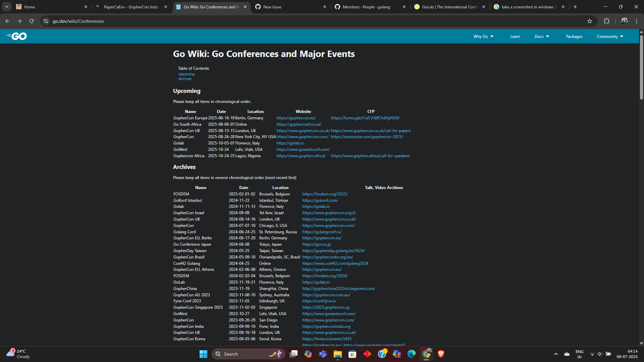Show hidden system tray icons chevron
This screenshot has width=644, height=362.
point(556,354)
